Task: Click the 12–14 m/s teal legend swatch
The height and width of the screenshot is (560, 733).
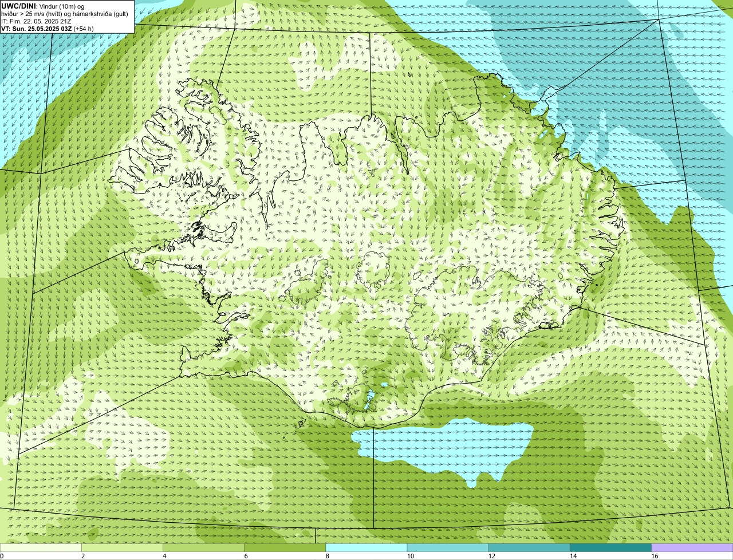Action: click(x=529, y=548)
